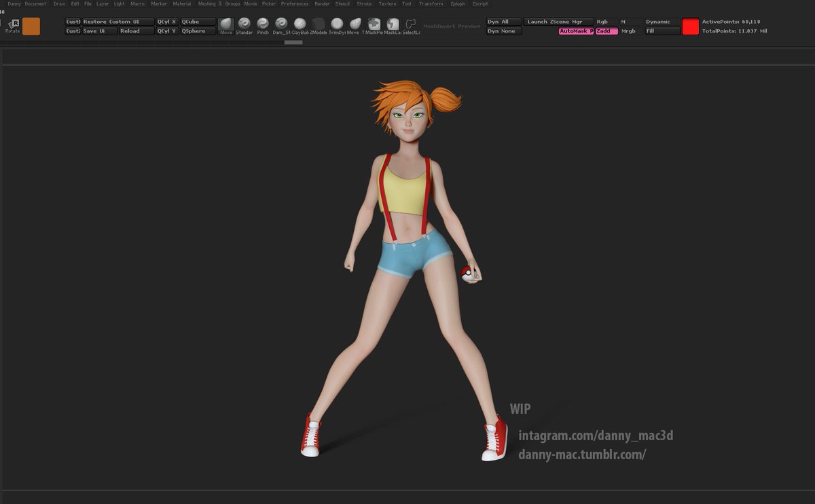Click the Rotate tool icon
This screenshot has width=815, height=504.
click(x=12, y=26)
